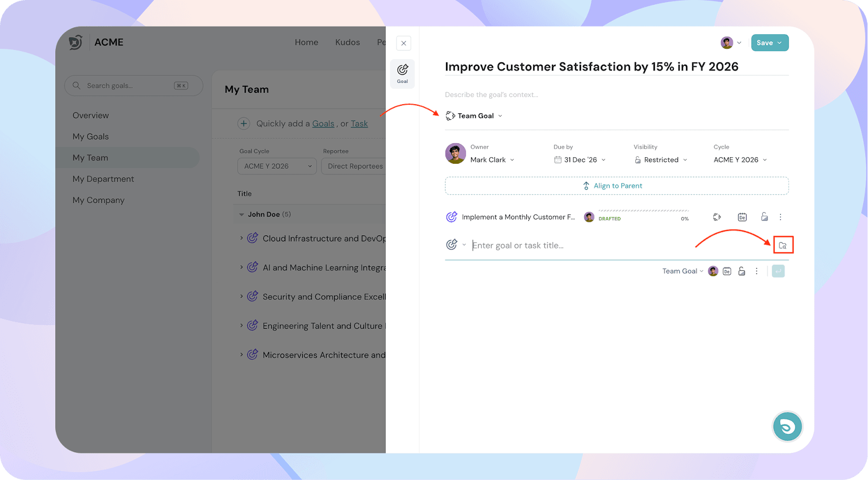
Task: Open the three-dot menu on the sub-goal row
Action: [x=781, y=217]
